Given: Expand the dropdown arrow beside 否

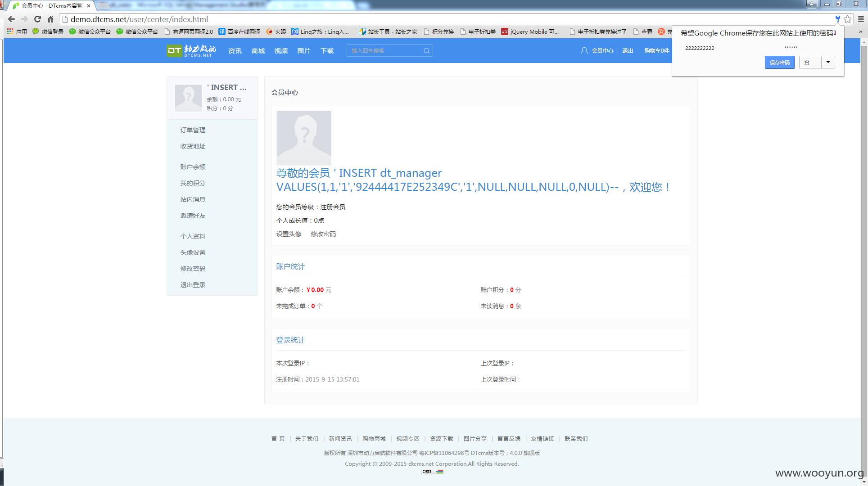Looking at the screenshot, I should click(x=828, y=62).
